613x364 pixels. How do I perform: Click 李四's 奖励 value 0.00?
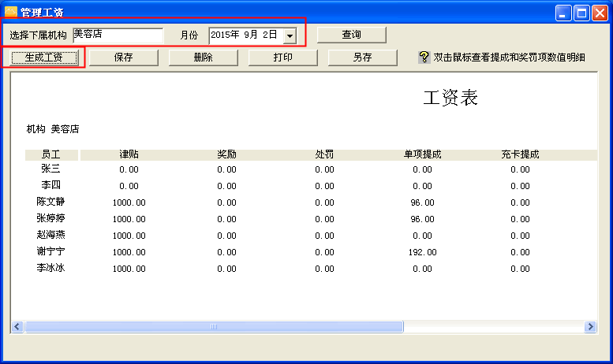(226, 186)
